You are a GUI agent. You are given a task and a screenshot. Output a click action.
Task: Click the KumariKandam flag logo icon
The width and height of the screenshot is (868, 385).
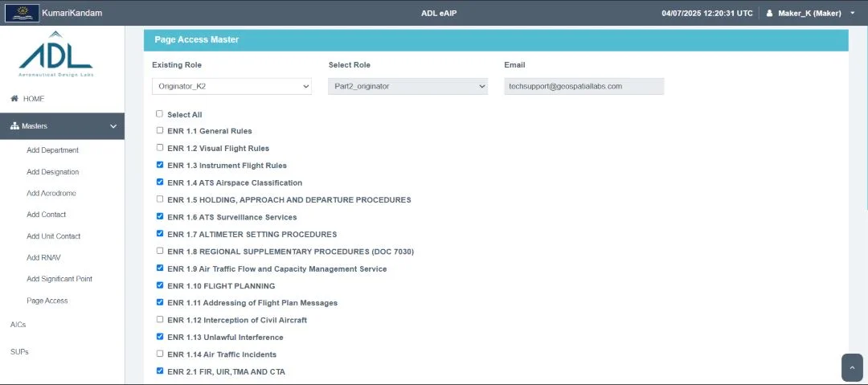[x=23, y=13]
